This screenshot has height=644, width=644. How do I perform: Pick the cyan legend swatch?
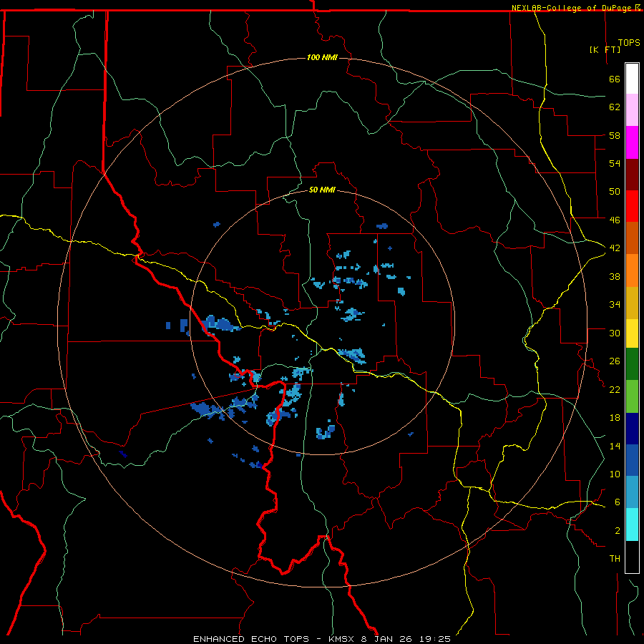pos(632,525)
